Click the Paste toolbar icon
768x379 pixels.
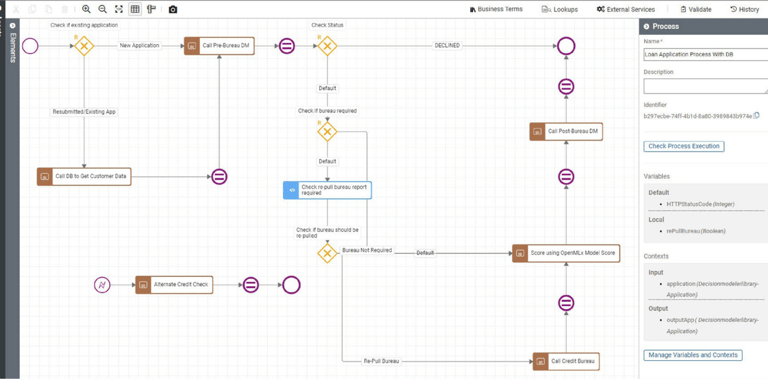point(48,9)
